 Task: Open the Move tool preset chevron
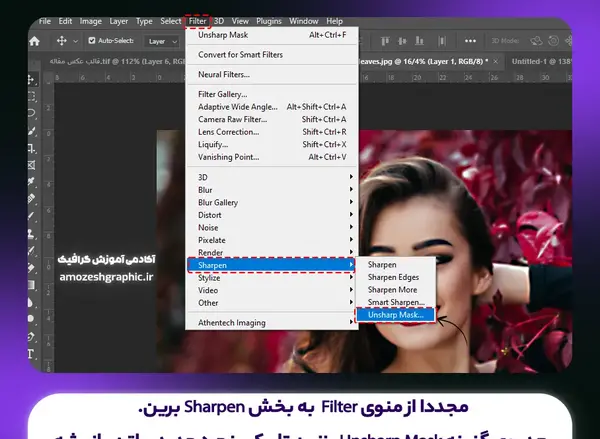75,41
